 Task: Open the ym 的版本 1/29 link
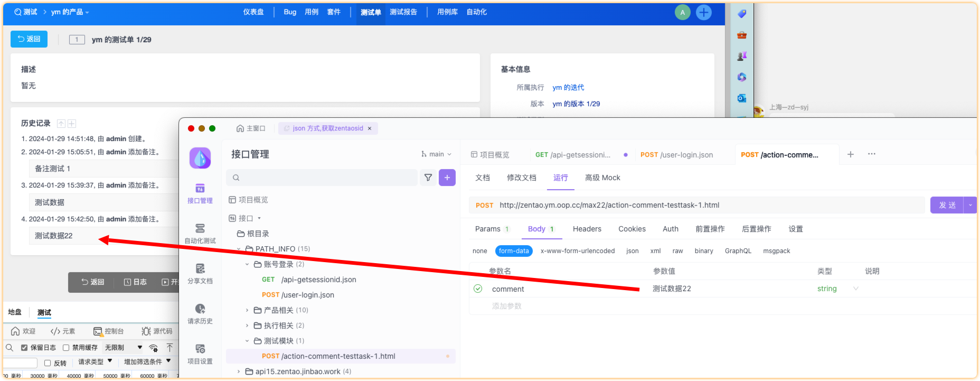pos(576,104)
